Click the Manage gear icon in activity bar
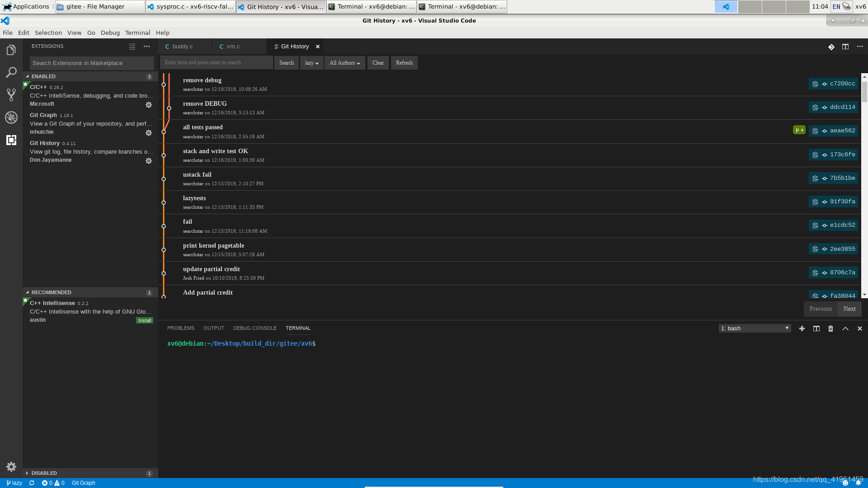 pyautogui.click(x=11, y=467)
